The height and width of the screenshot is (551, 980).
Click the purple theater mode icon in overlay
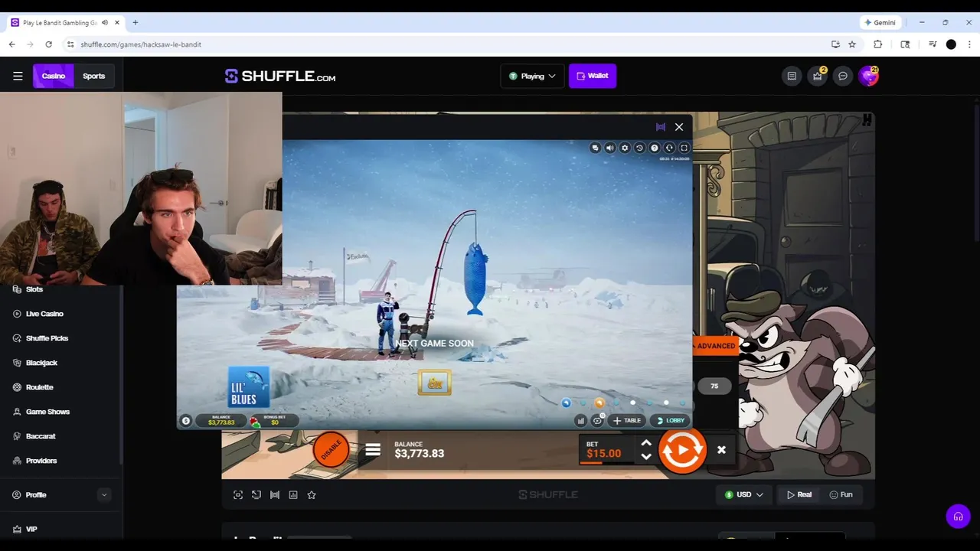click(x=661, y=127)
